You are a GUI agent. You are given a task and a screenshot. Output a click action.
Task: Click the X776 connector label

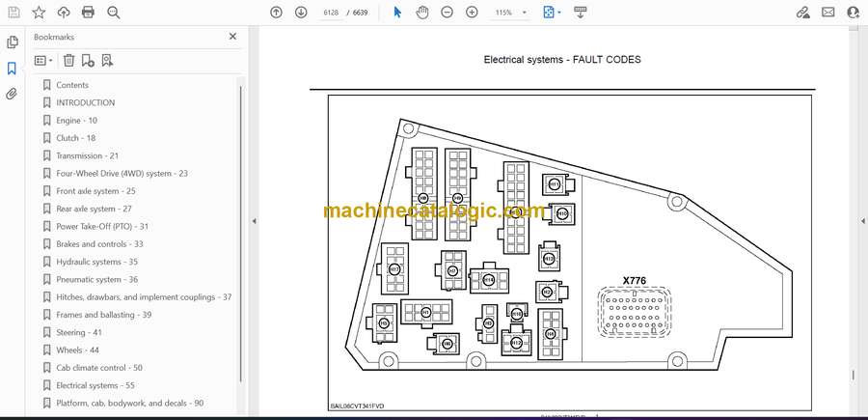click(x=635, y=281)
